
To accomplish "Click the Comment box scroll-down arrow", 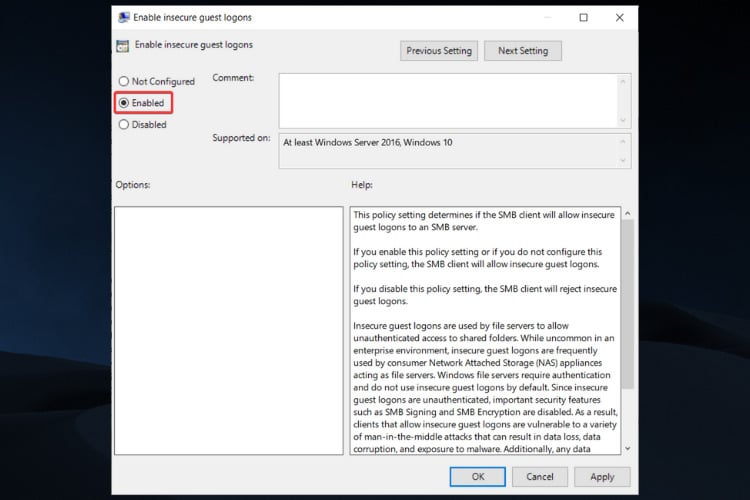I will point(623,120).
